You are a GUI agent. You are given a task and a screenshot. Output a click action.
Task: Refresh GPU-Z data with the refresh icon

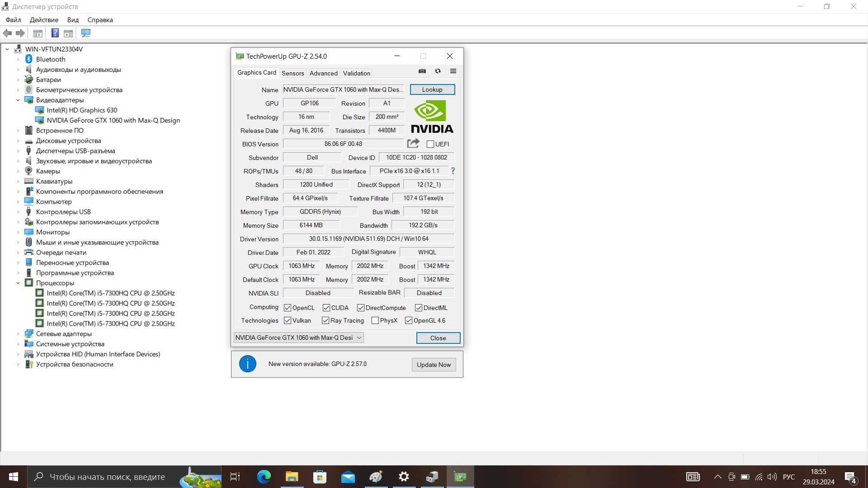[438, 71]
